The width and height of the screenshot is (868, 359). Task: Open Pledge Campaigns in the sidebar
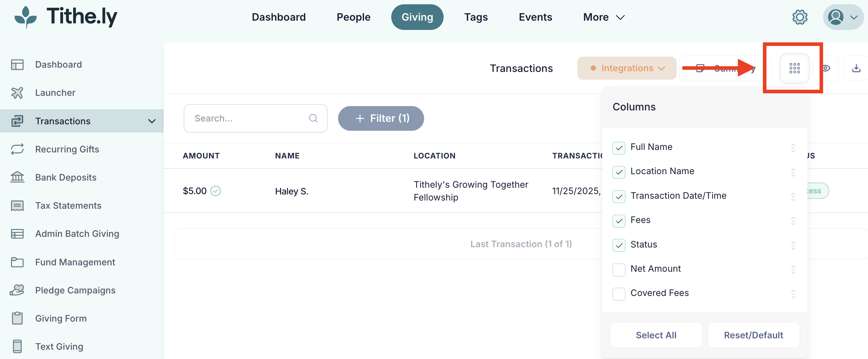(75, 290)
